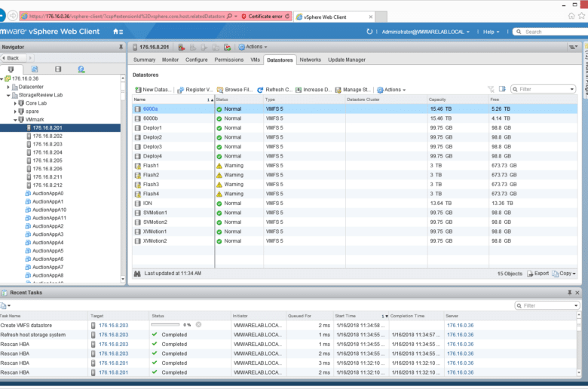
Task: Open the Monitor tab
Action: coord(170,60)
